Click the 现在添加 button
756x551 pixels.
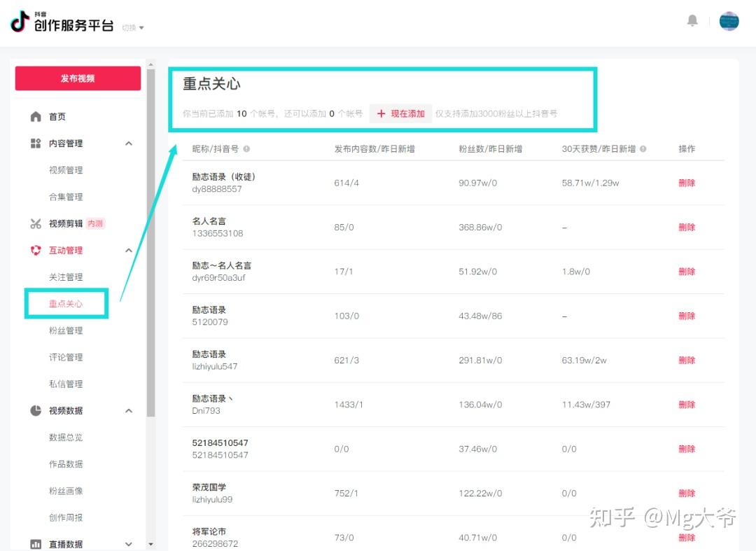(x=400, y=113)
